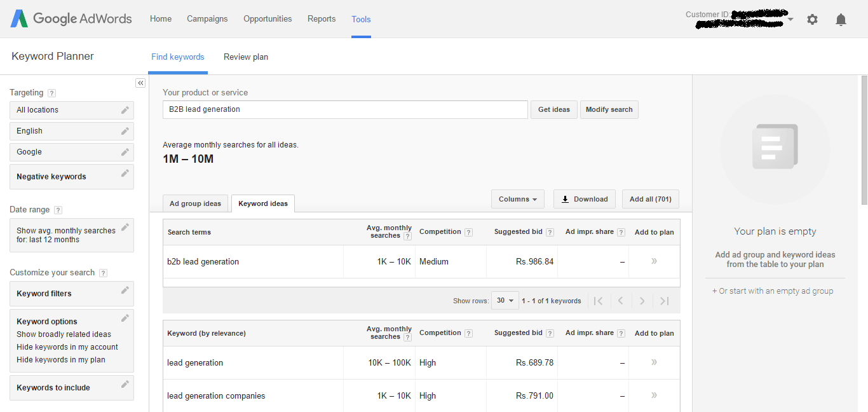Click the 10K – 100K searches cell
Viewport: 868px width, 412px height.
click(x=390, y=362)
